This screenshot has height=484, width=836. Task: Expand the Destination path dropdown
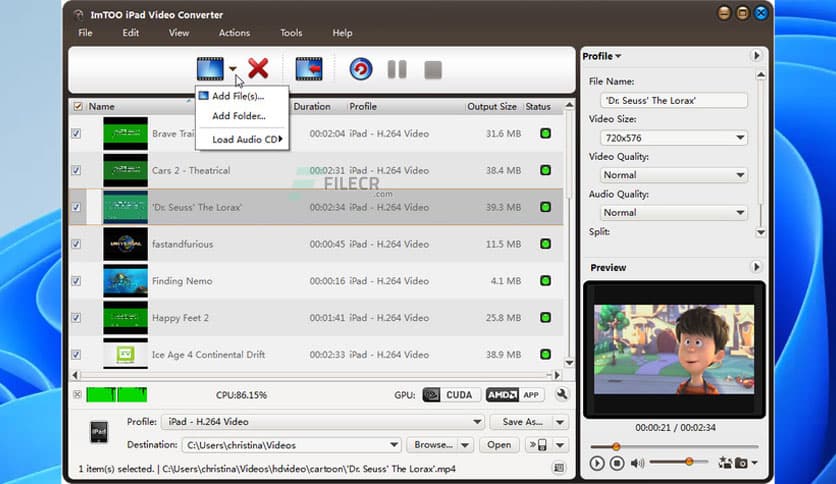[x=393, y=445]
